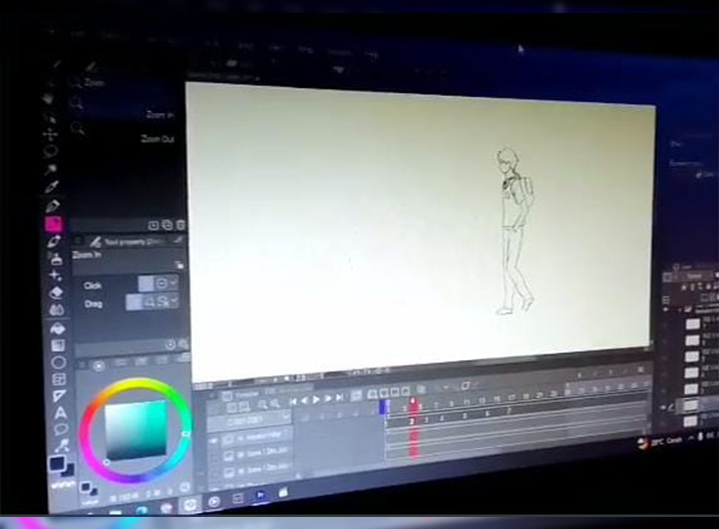The width and height of the screenshot is (719, 529).
Task: Pick a color in the color wheel square
Action: 134,430
